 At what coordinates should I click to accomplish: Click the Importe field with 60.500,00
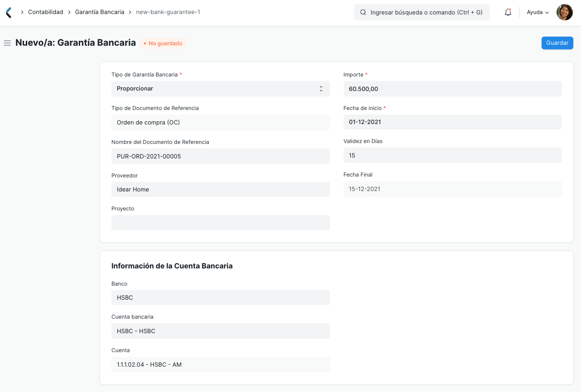tap(452, 89)
